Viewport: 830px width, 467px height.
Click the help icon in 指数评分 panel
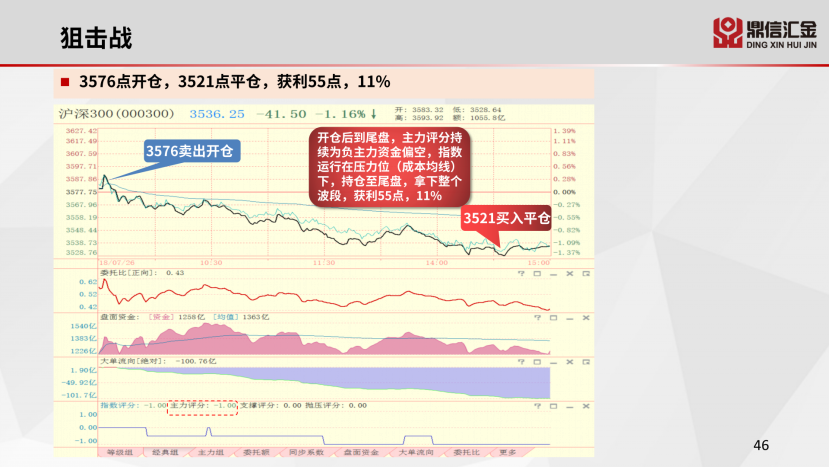(537, 405)
